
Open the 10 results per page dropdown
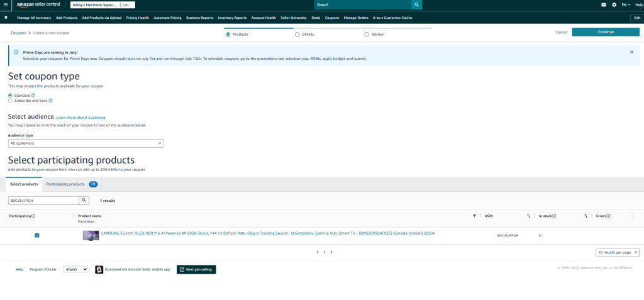tap(618, 252)
